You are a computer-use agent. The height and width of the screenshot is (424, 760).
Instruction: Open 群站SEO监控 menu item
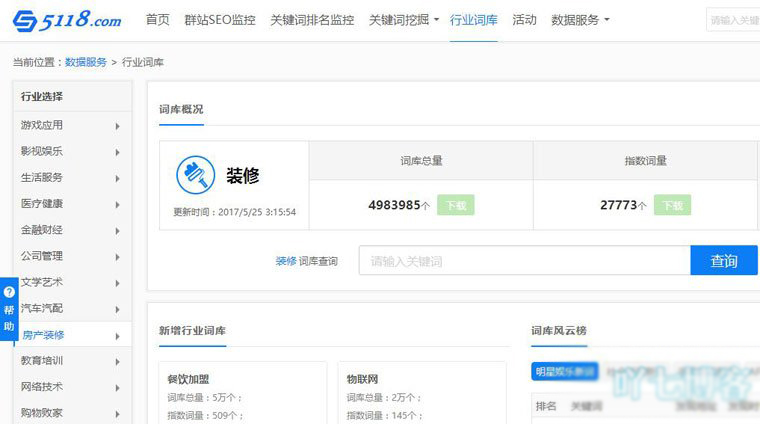click(x=219, y=20)
